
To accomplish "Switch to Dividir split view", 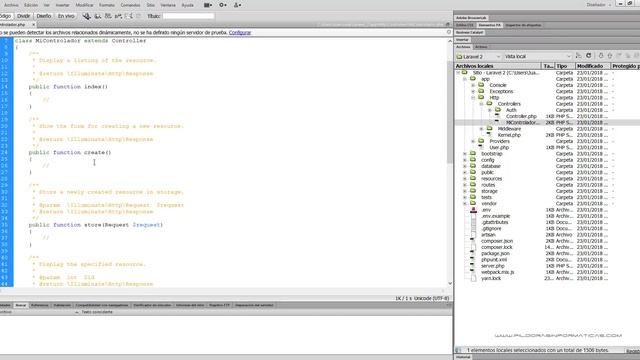I will 23,16.
